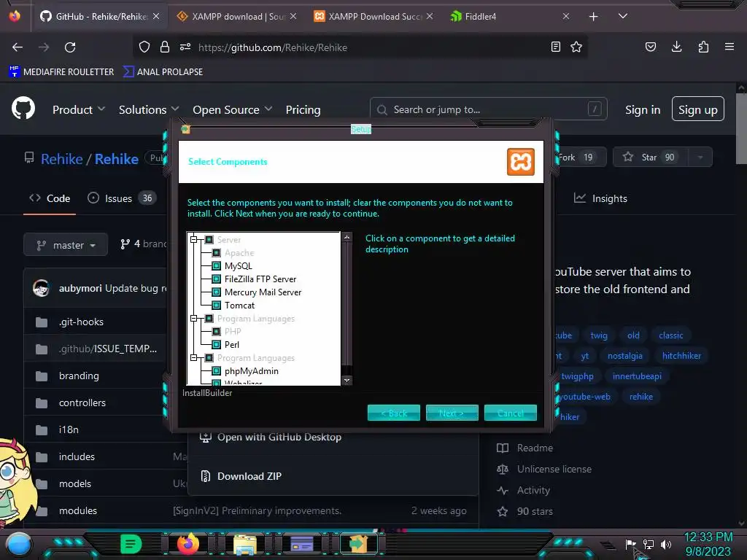Open the branding folder

[79, 376]
